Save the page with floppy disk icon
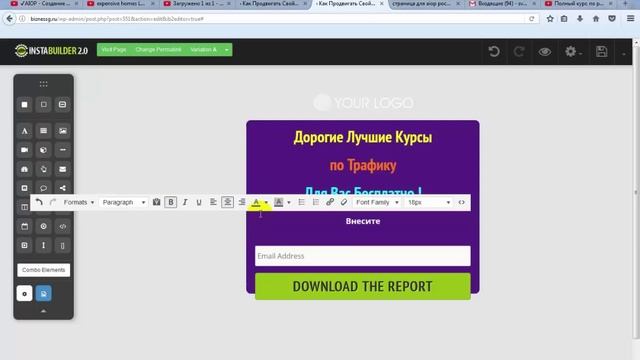The image size is (640, 360). tap(601, 52)
